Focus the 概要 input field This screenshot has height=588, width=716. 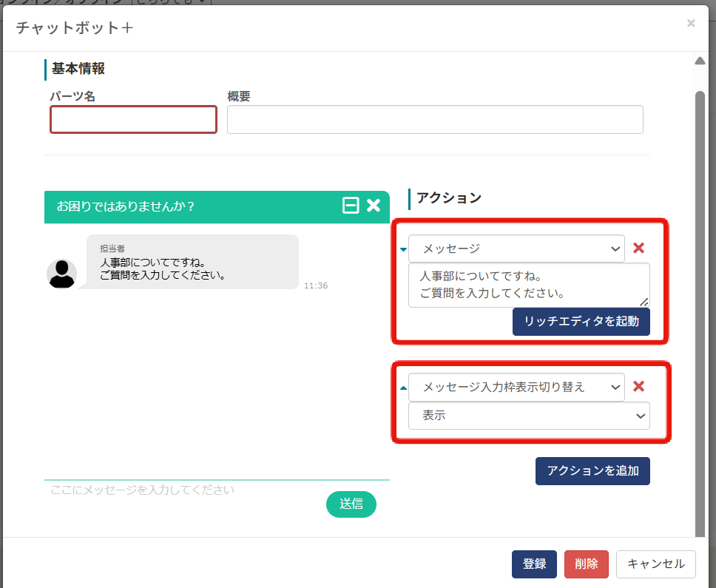click(435, 120)
